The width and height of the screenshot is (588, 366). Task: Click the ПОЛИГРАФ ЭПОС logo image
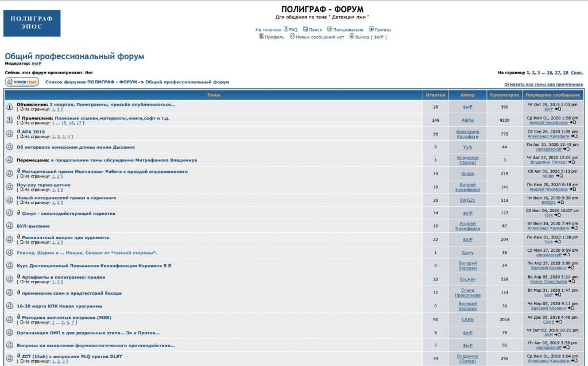pyautogui.click(x=32, y=23)
